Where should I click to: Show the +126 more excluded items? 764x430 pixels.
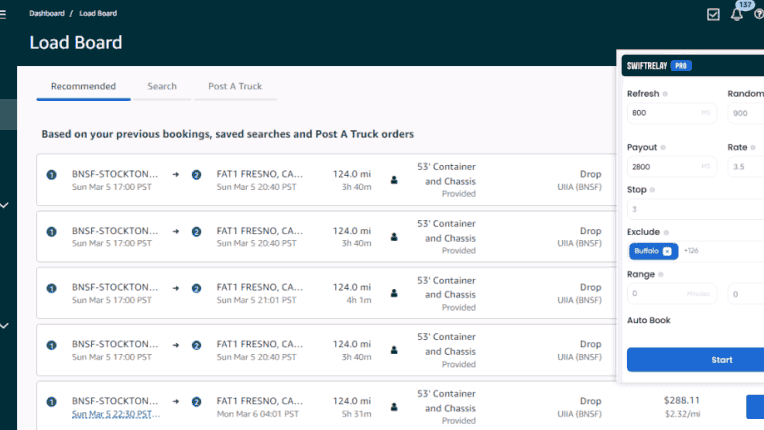point(691,251)
